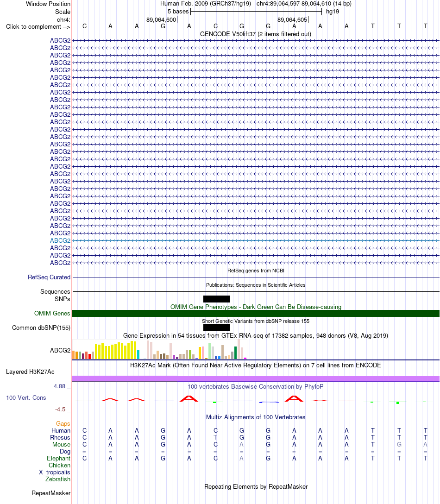440x504 pixels.
Task: Click the '5 bases' scale bar label
Action: pyautogui.click(x=178, y=12)
